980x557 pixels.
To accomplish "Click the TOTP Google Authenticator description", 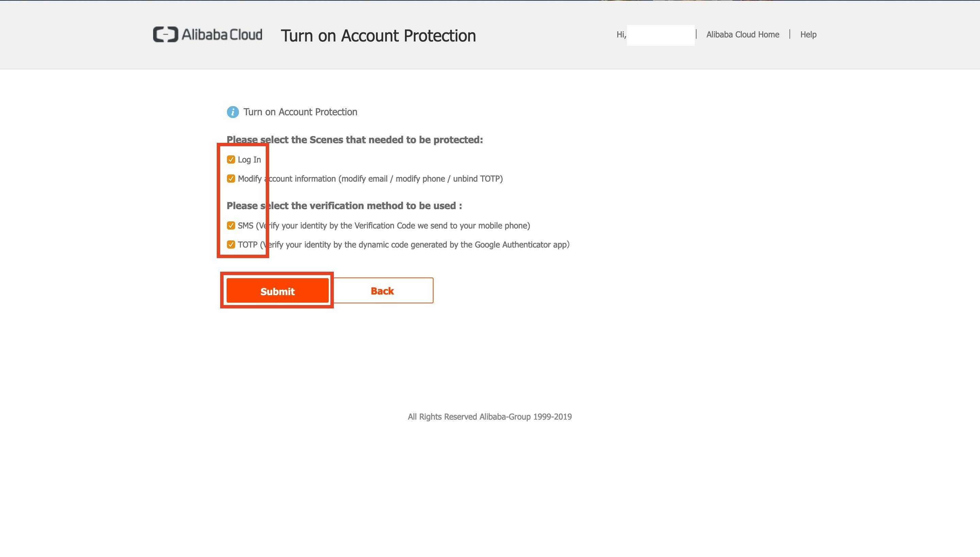I will [404, 245].
